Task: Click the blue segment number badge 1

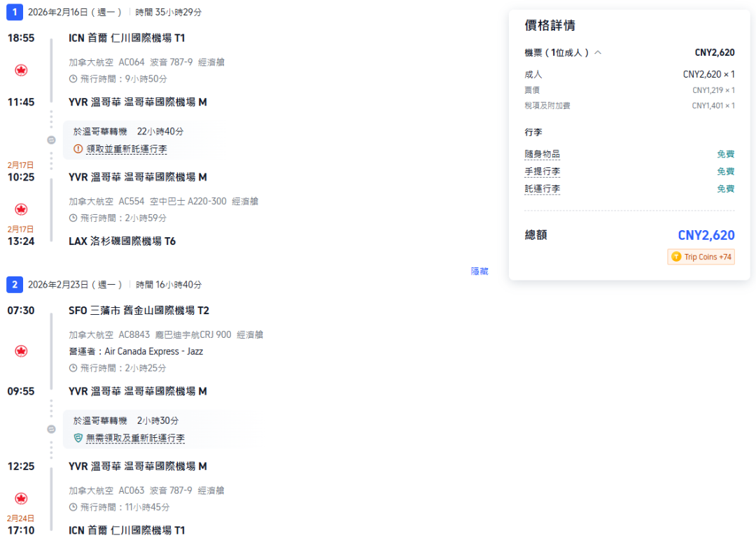Action: pyautogui.click(x=15, y=12)
